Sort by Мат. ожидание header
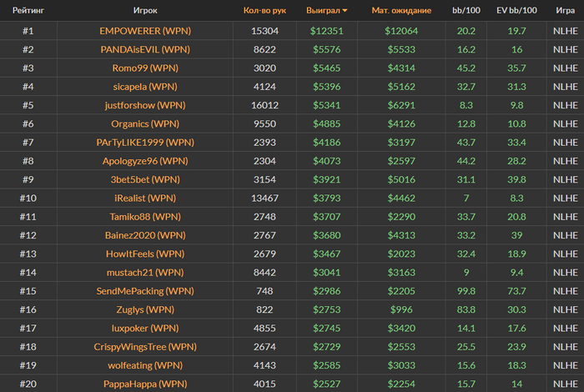The image size is (584, 392). pos(401,10)
